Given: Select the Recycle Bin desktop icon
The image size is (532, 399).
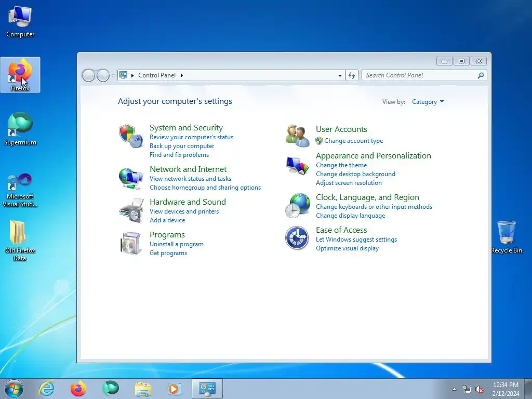Looking at the screenshot, I should pyautogui.click(x=506, y=237).
